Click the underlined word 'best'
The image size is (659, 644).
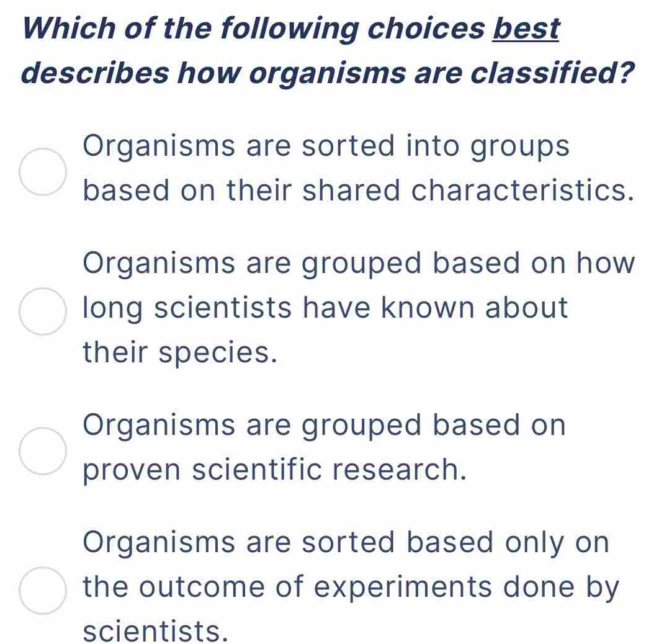(x=525, y=27)
